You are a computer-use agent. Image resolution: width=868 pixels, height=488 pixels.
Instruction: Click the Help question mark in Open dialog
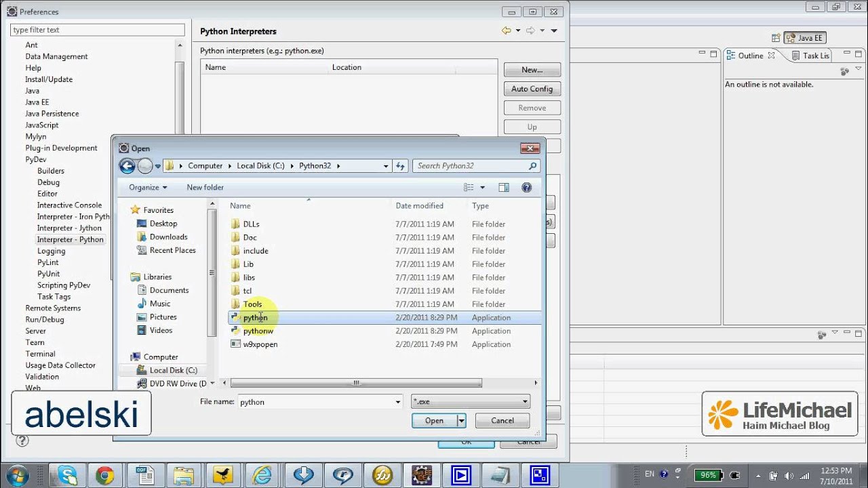pyautogui.click(x=527, y=187)
